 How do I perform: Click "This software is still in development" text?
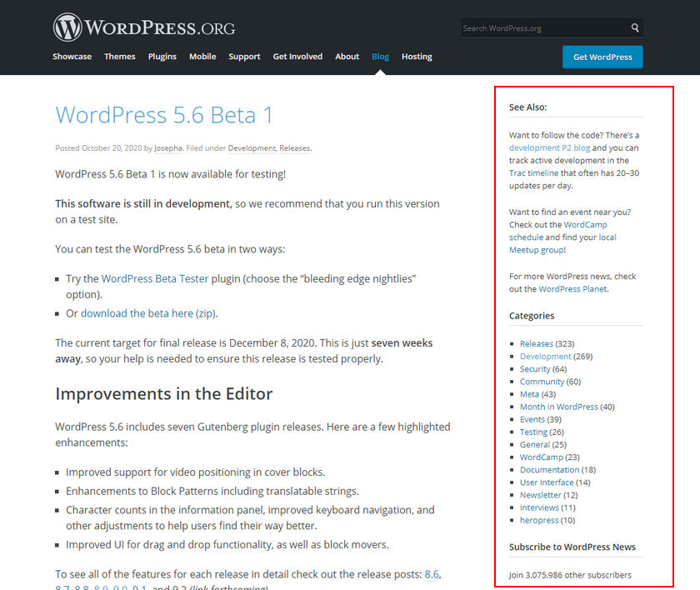point(143,203)
